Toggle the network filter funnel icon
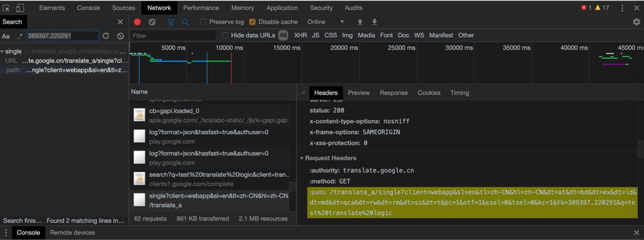This screenshot has height=240, width=644. point(170,22)
